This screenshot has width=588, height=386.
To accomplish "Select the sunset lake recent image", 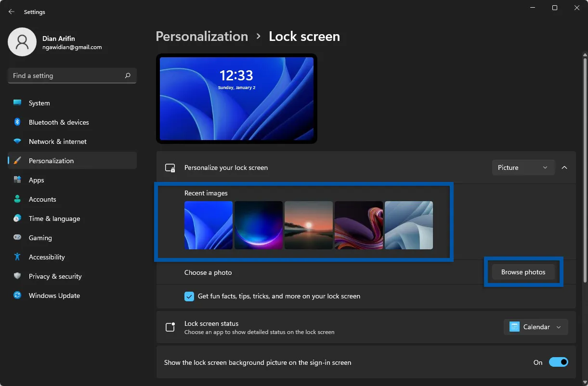I will point(309,225).
